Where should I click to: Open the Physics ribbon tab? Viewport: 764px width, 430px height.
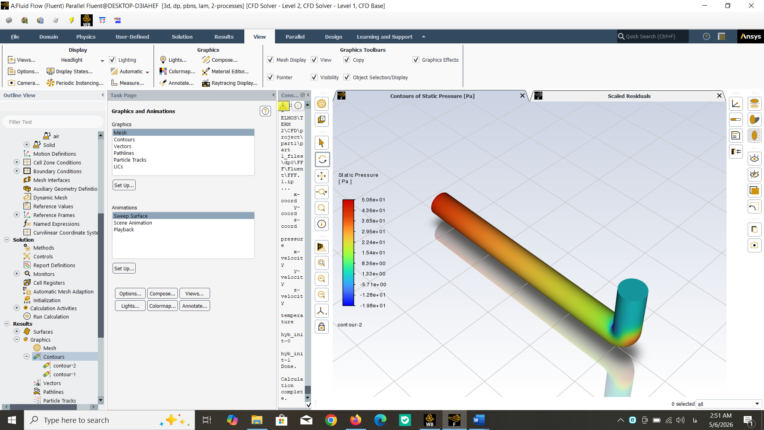click(x=86, y=37)
